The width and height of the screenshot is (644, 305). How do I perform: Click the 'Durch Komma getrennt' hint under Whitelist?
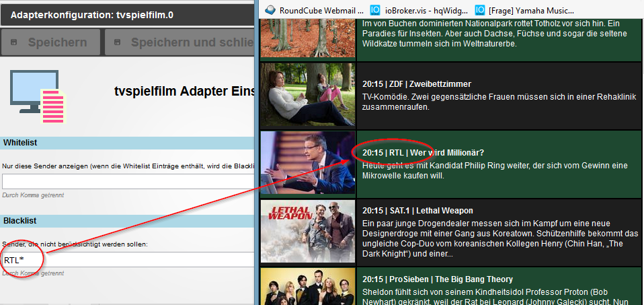[x=33, y=195]
